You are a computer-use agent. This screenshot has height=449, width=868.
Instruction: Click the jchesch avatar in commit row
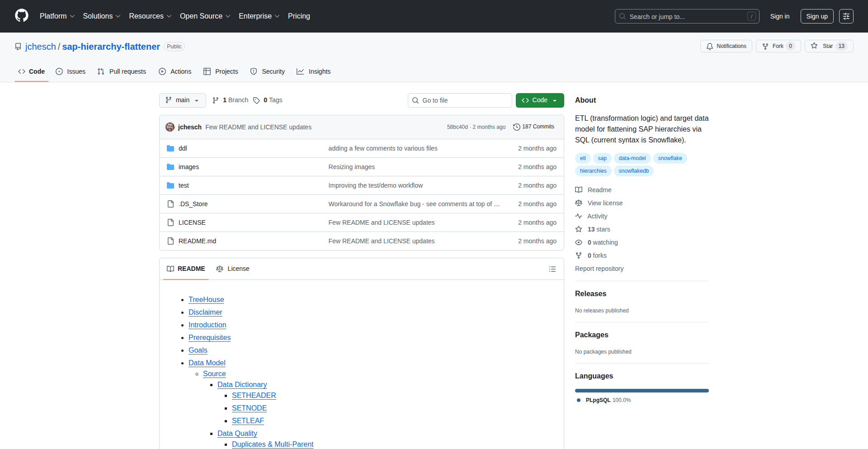point(170,127)
